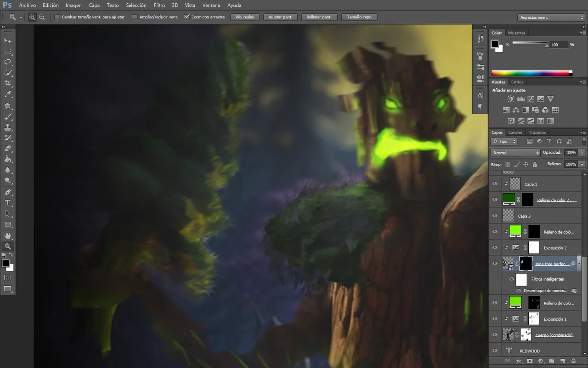588x368 pixels.
Task: Add a Levels adjustment layer
Action: click(521, 98)
